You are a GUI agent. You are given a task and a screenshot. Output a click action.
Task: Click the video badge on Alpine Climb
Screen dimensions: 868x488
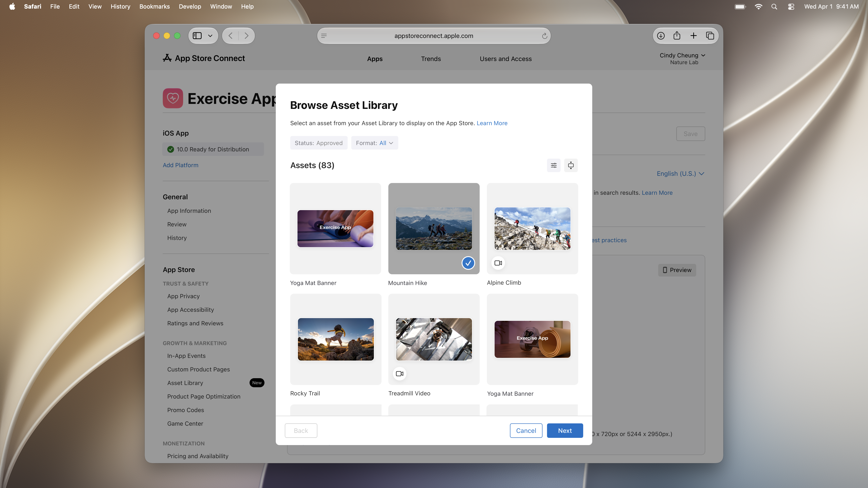(x=498, y=263)
